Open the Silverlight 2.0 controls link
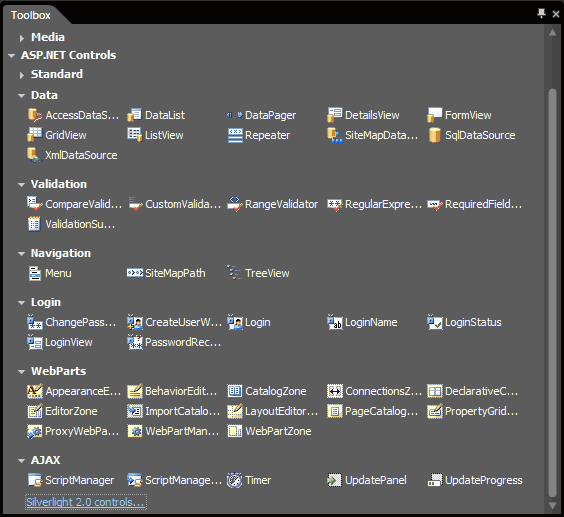Image resolution: width=564 pixels, height=517 pixels. tap(86, 502)
